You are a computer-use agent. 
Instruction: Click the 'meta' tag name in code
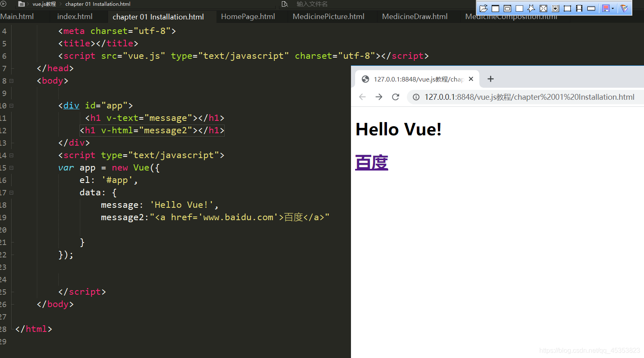click(74, 31)
